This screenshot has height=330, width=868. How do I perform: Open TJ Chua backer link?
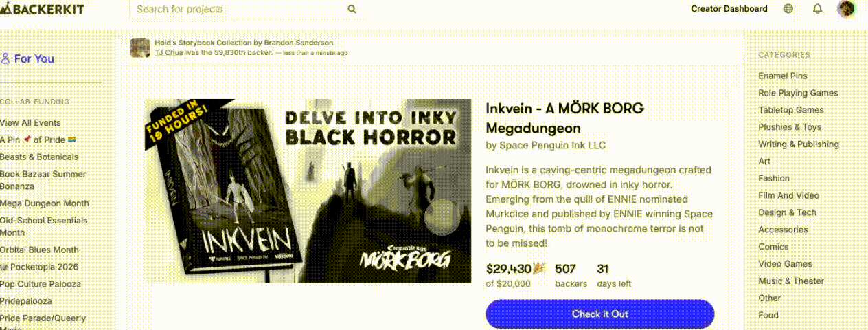169,52
